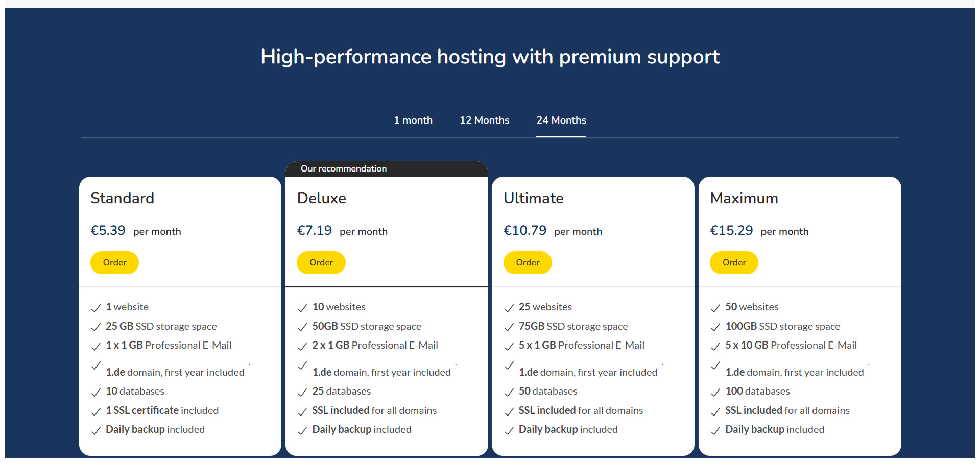Screen dimensions: 980x464
Task: Order the Ultimate hosting plan
Action: pyautogui.click(x=528, y=262)
